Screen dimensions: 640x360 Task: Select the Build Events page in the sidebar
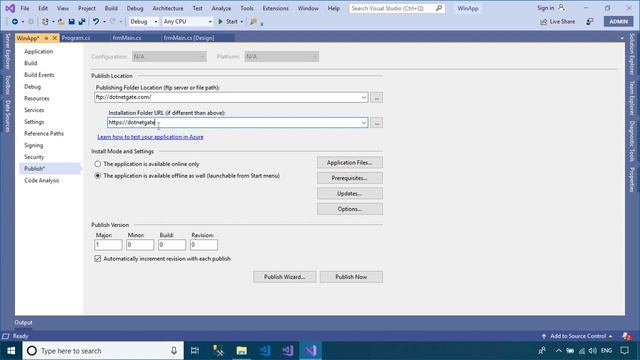pyautogui.click(x=39, y=75)
